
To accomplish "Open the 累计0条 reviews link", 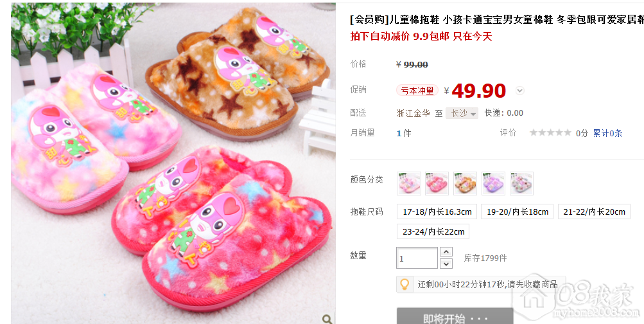I will pyautogui.click(x=607, y=133).
